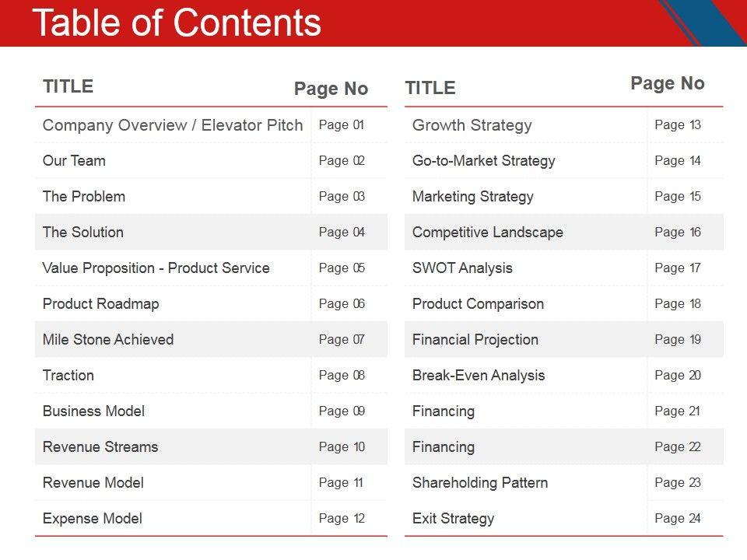Viewport: 747px width, 560px height.
Task: Click Mile Stone Achieved entry
Action: pos(108,340)
